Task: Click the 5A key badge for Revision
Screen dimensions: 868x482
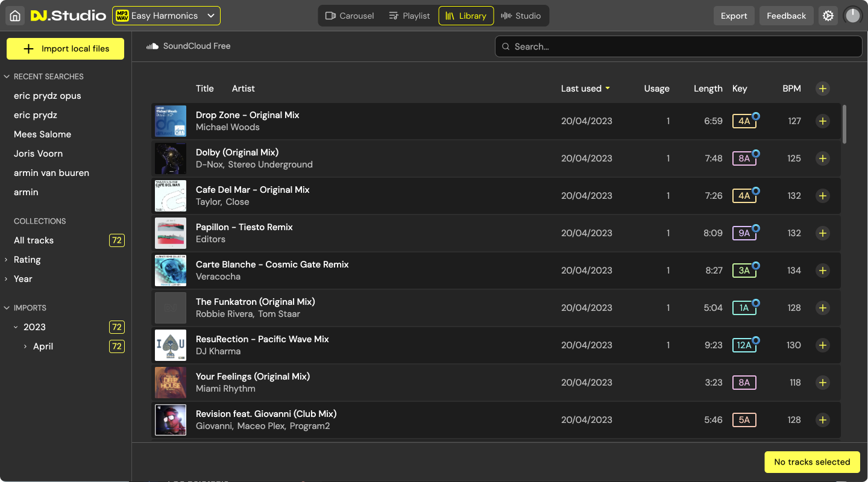Action: click(x=744, y=420)
